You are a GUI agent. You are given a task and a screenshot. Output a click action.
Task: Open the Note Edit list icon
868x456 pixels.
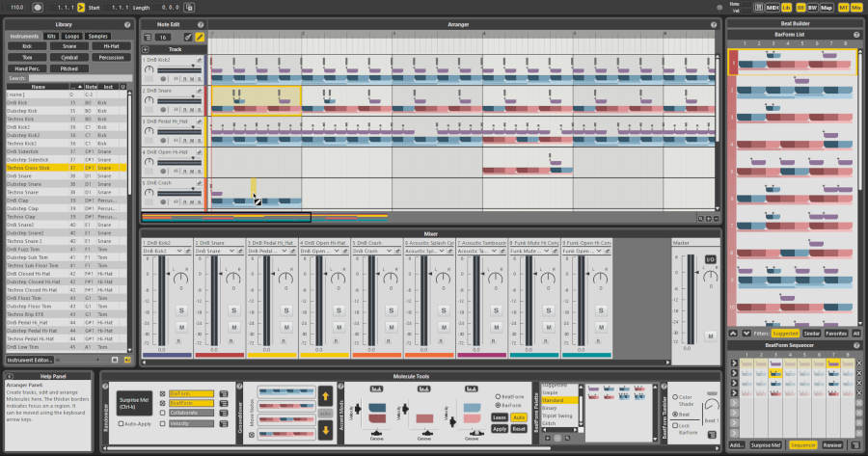point(148,37)
